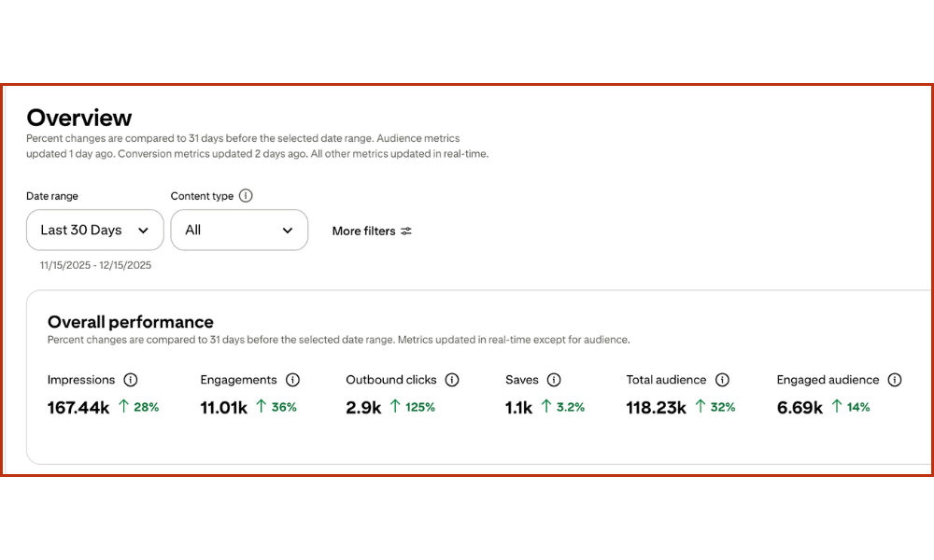Expand the Content type All dropdown

point(239,230)
